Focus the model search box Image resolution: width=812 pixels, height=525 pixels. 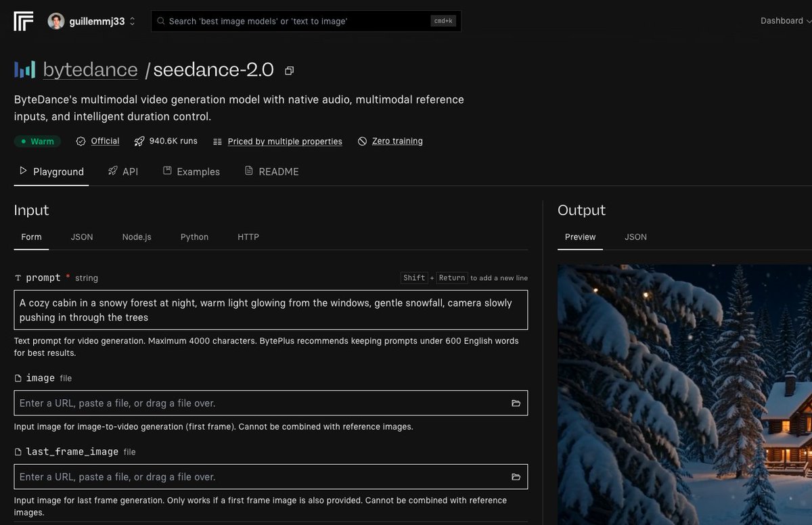[306, 21]
